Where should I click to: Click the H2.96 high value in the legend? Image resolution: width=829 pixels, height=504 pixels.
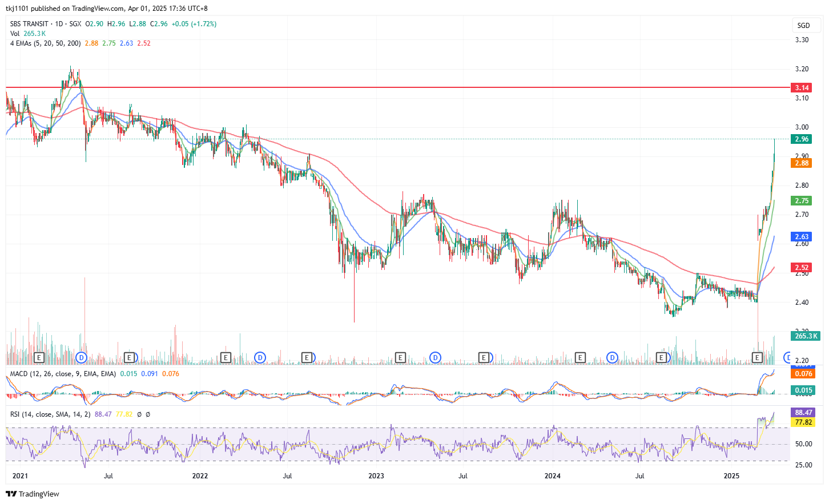[x=116, y=24]
